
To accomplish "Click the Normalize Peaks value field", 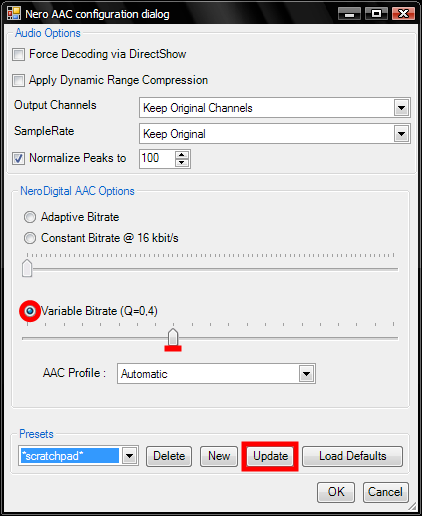I will pos(157,159).
